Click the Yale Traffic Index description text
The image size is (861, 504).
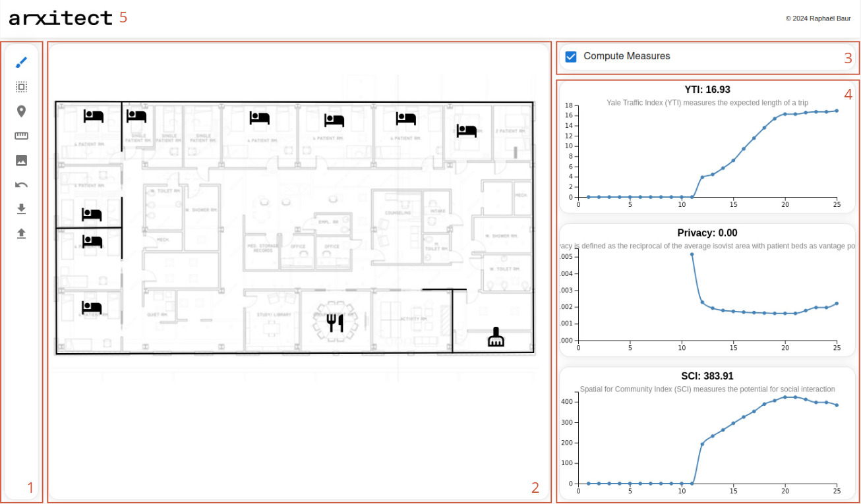707,103
